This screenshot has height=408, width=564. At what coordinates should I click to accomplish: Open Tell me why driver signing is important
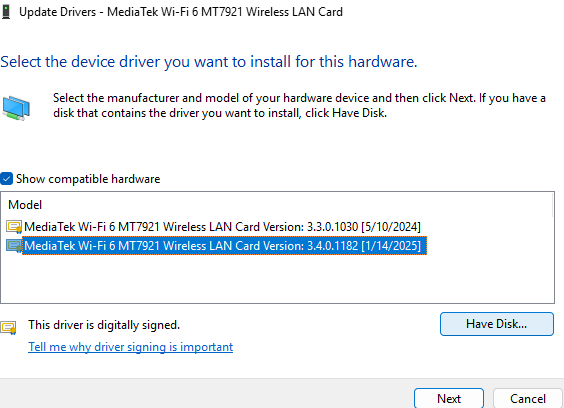[x=131, y=347]
